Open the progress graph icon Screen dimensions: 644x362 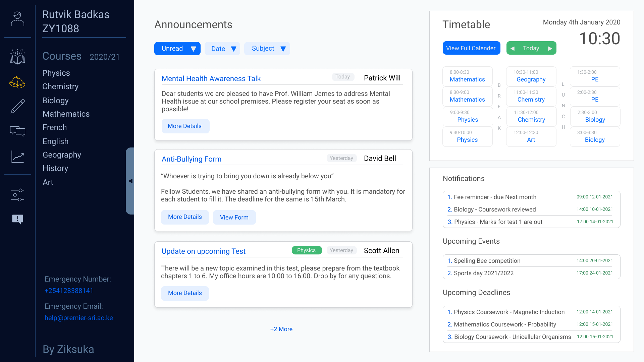17,157
